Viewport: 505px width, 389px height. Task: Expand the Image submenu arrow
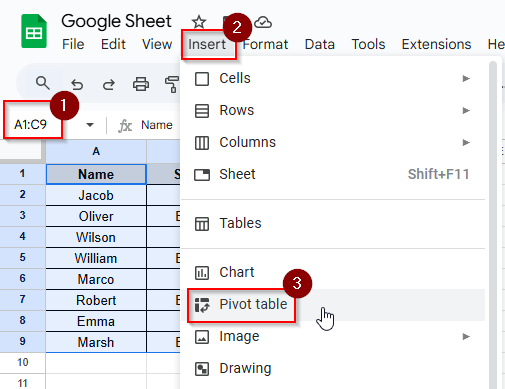(x=466, y=336)
